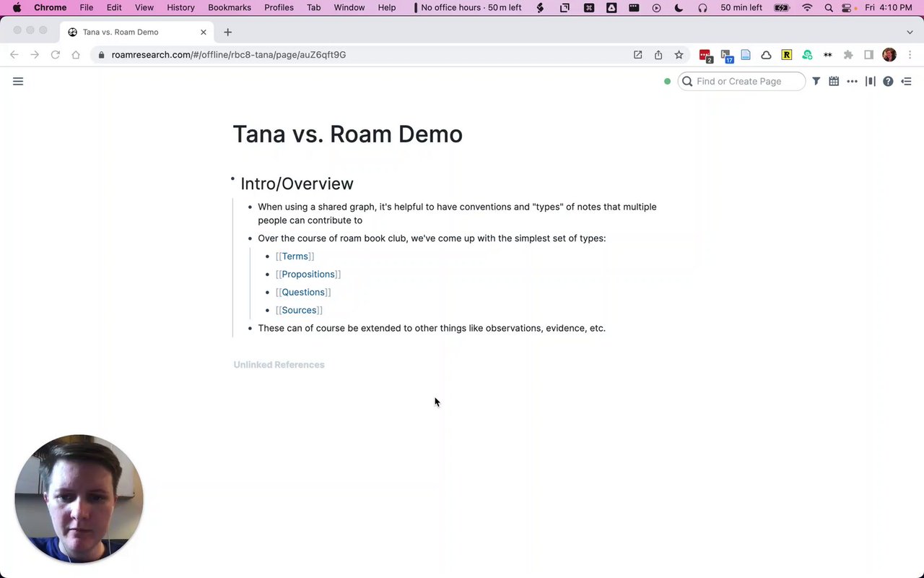Reload the page with the refresh icon
924x578 pixels.
(x=55, y=55)
